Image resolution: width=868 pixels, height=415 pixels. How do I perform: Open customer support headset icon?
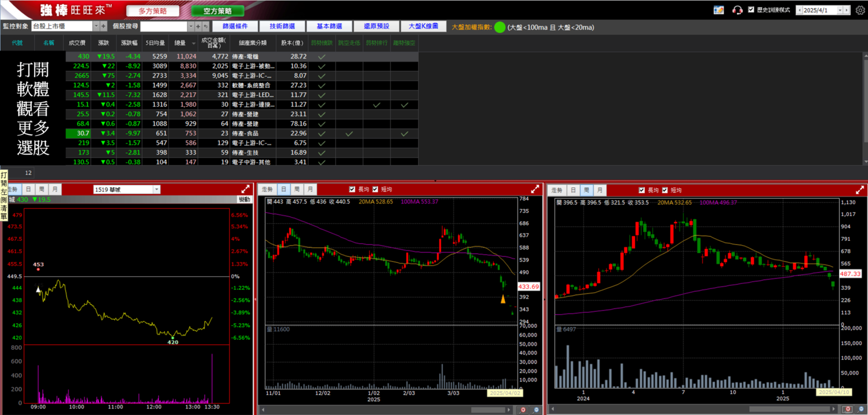coord(737,10)
